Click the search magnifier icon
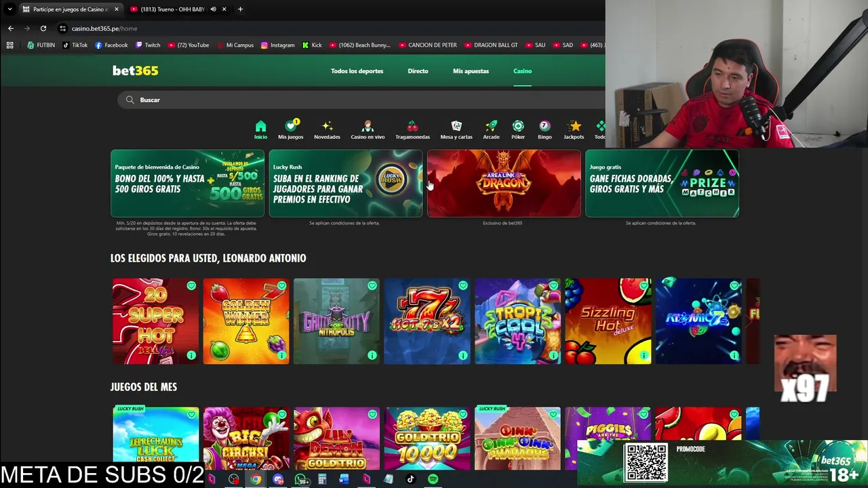The width and height of the screenshot is (868, 488). click(x=130, y=100)
